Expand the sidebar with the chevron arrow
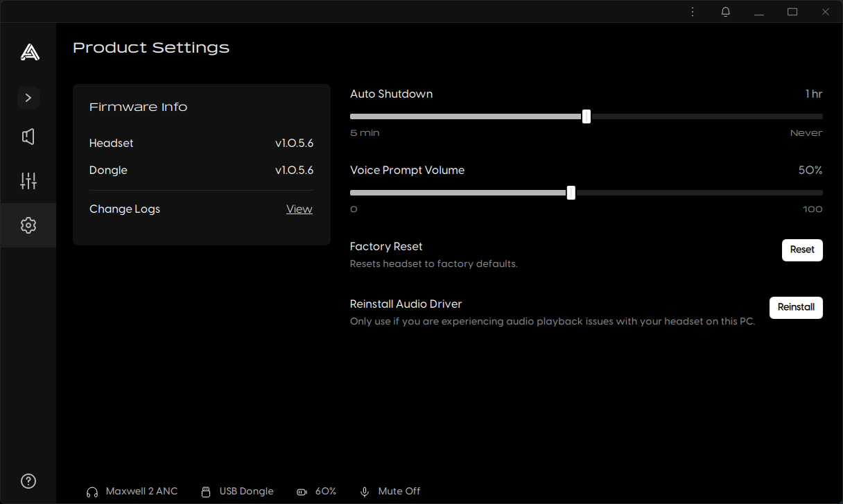 tap(28, 98)
